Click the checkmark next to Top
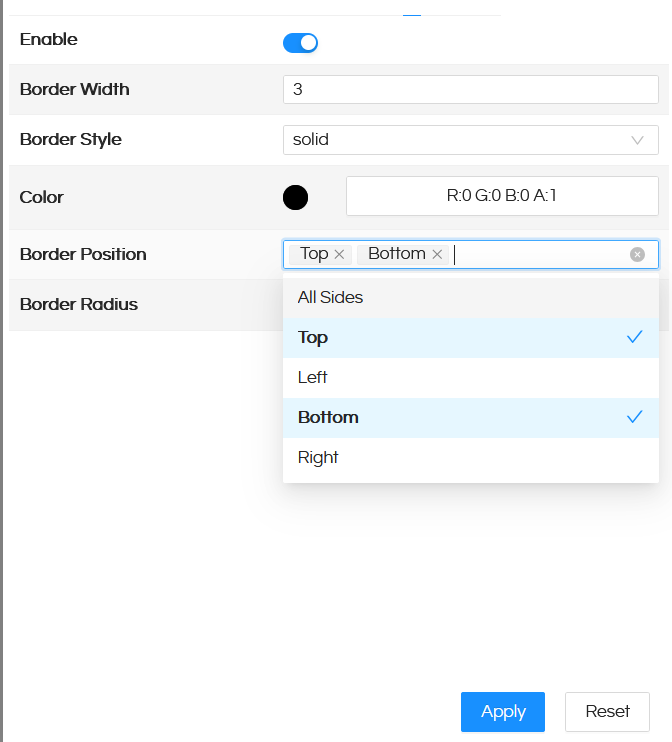 pos(634,337)
